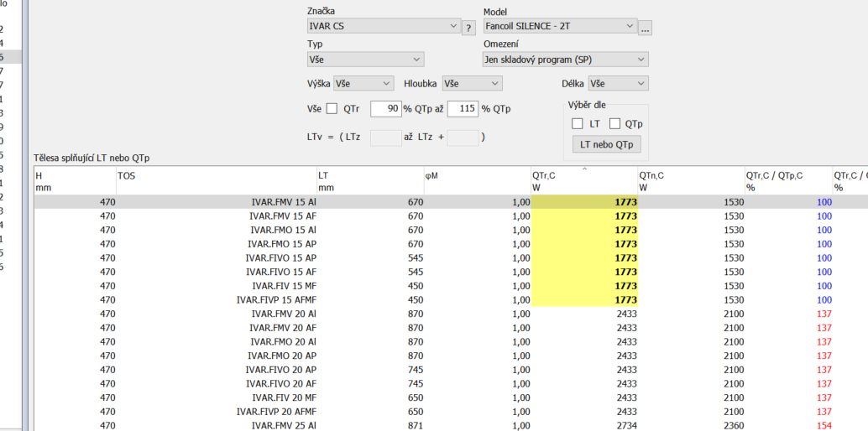Click the 2360 value in QTn,C column
The image size is (868, 431).
click(x=733, y=425)
